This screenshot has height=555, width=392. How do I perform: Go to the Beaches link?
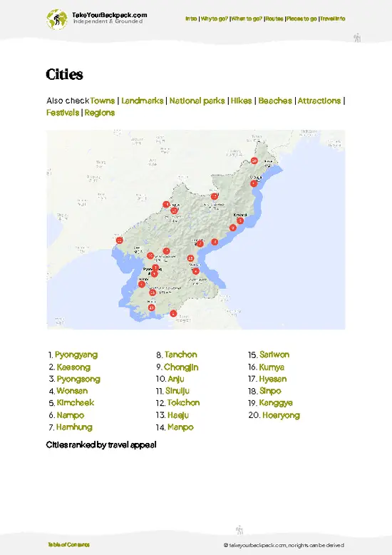click(275, 101)
